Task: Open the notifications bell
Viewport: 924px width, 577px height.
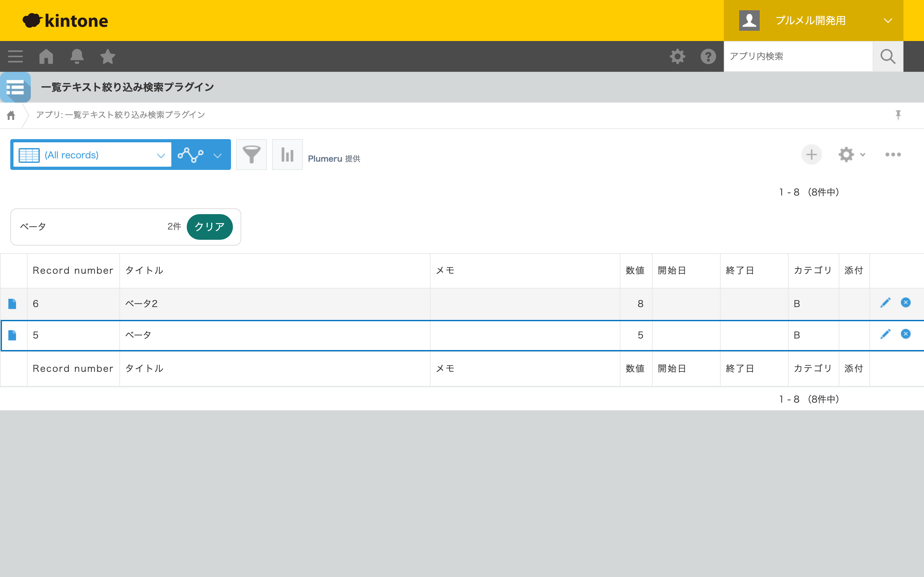Action: [x=77, y=56]
